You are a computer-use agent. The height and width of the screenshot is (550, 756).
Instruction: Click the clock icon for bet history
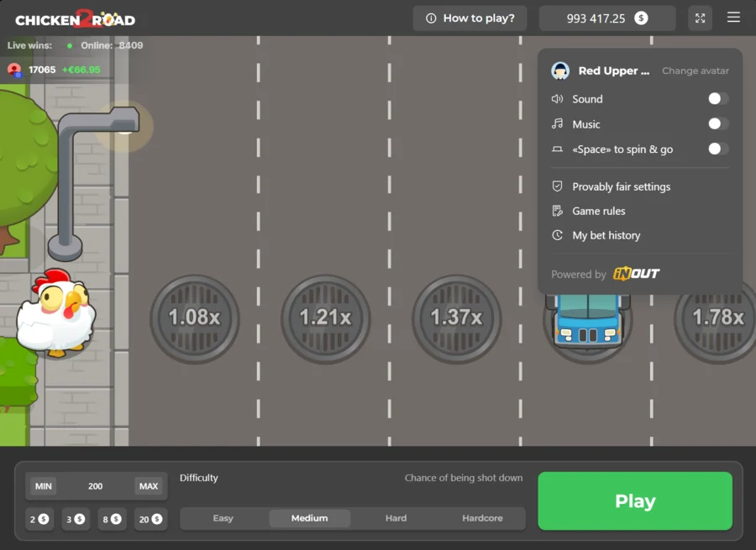(558, 235)
